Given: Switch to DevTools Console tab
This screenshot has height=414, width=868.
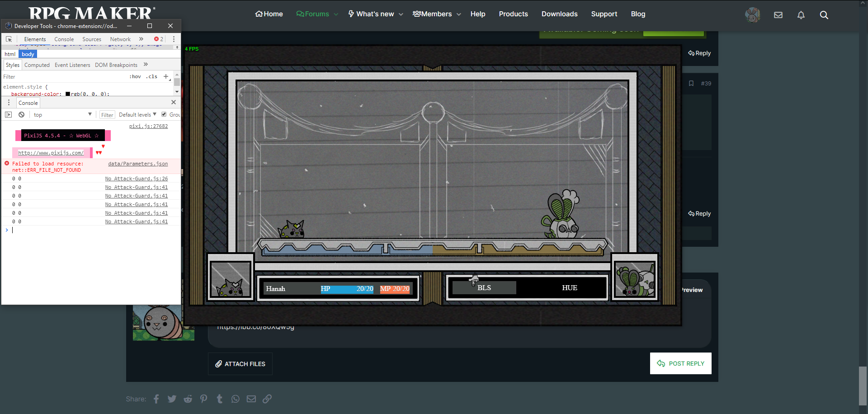Looking at the screenshot, I should pyautogui.click(x=64, y=39).
